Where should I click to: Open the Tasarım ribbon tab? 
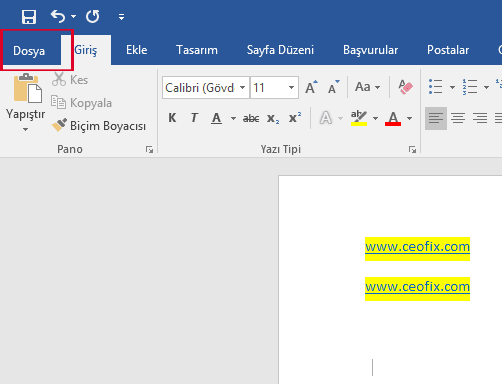(197, 50)
